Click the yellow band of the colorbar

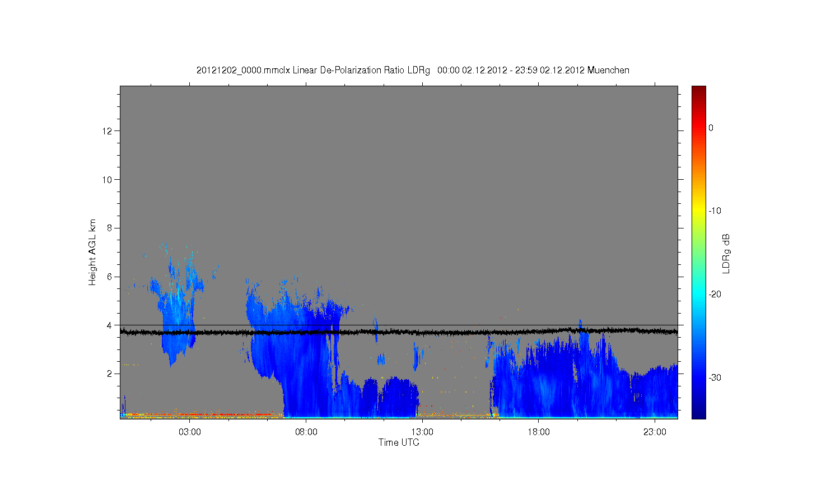(698, 211)
